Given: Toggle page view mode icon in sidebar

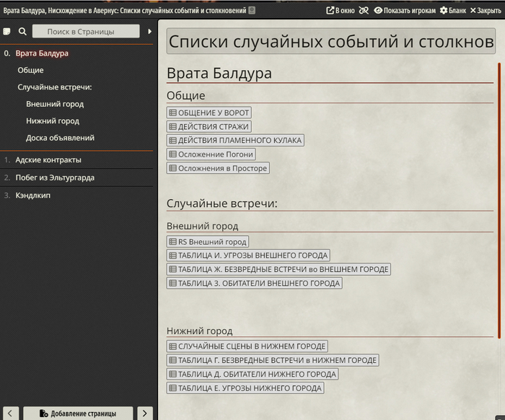Looking at the screenshot, I should tap(7, 32).
